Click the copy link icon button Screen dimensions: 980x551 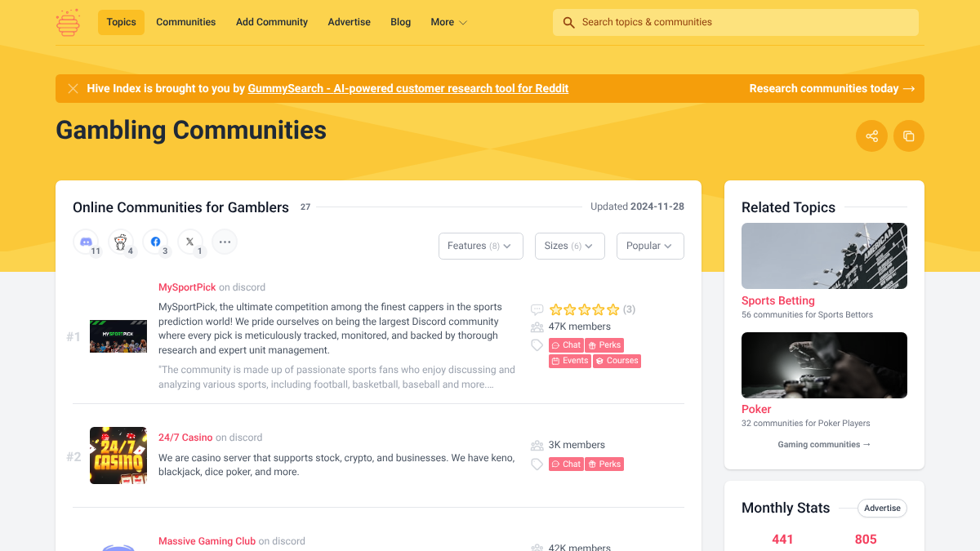[x=909, y=136]
